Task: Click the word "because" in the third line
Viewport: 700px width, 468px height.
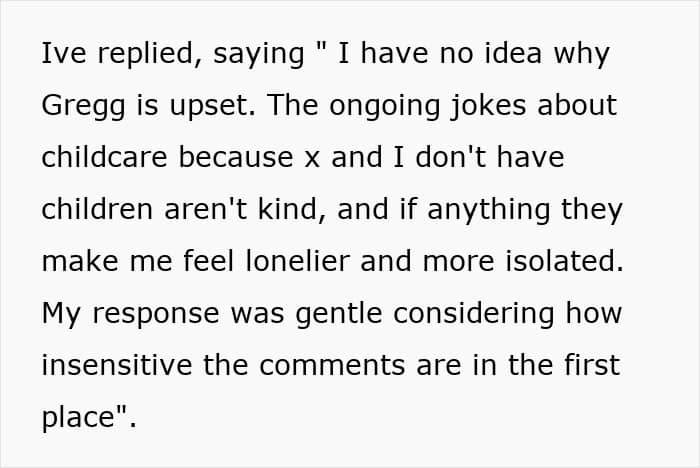Action: pos(236,157)
